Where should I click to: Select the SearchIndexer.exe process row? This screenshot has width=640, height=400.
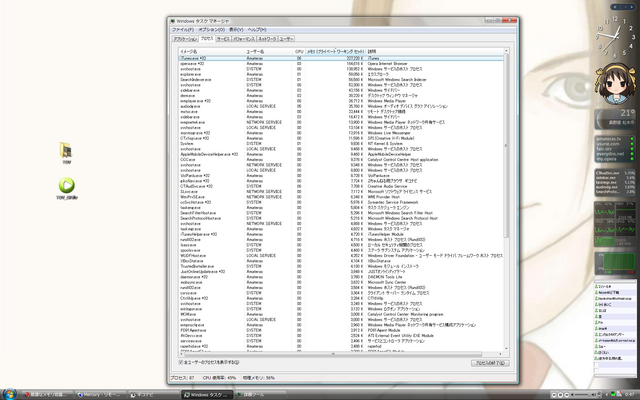[x=341, y=80]
